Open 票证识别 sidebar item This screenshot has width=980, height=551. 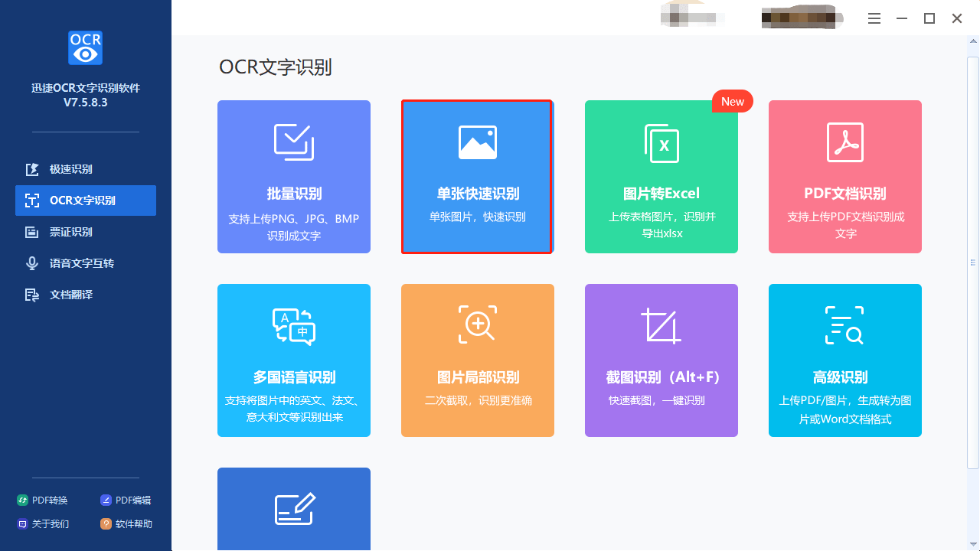(86, 232)
